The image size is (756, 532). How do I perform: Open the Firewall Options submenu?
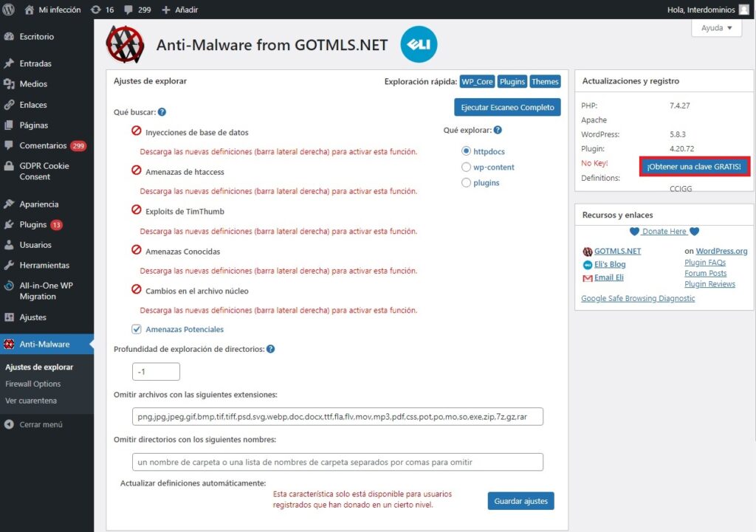pos(32,384)
